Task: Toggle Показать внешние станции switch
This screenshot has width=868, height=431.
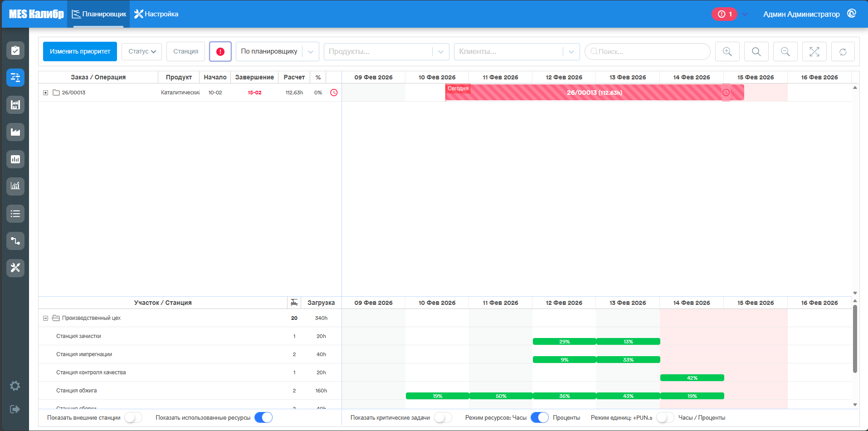Action: (x=133, y=417)
